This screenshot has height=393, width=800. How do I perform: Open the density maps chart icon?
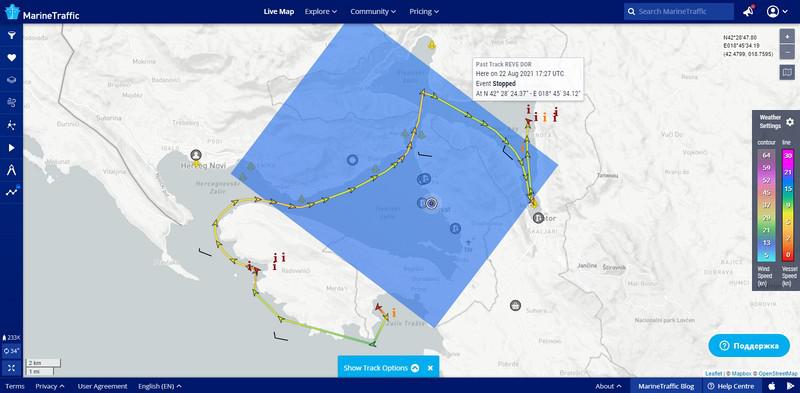point(11,192)
